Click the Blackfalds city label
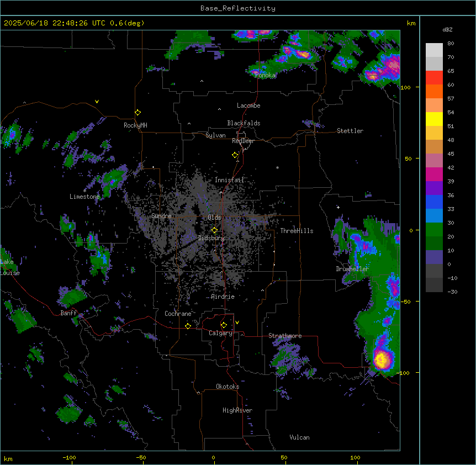This screenshot has height=465, width=476. 244,123
